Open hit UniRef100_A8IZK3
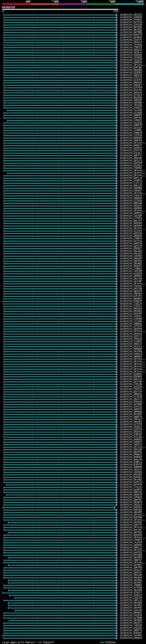This screenshot has height=644, width=146. click(131, 15)
